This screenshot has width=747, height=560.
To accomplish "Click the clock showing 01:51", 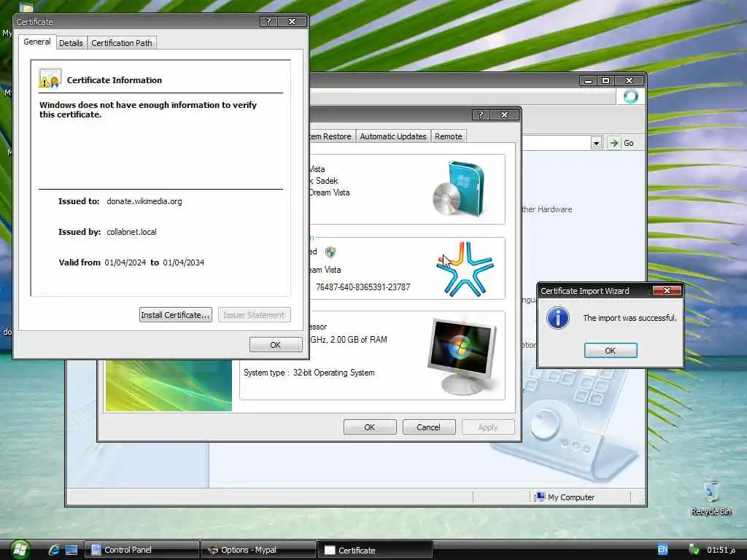I will (x=721, y=550).
